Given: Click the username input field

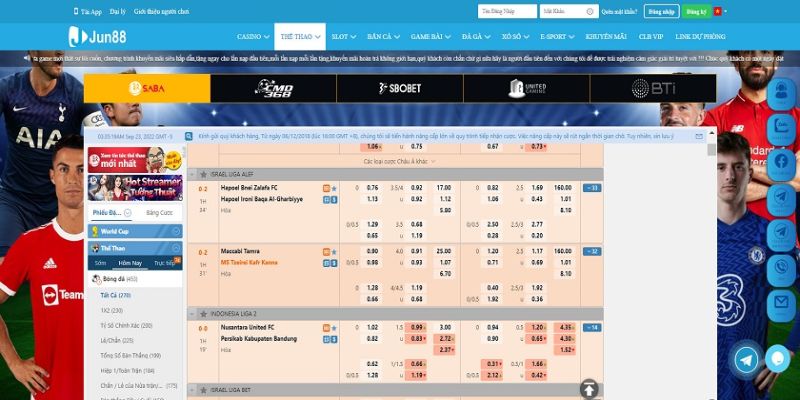Looking at the screenshot, I should click(x=506, y=11).
